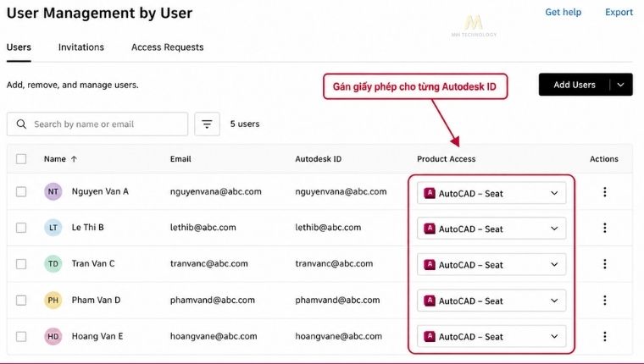Image resolution: width=644 pixels, height=364 pixels.
Task: Click AutoCAD logo in Tran Van C's row
Action: [x=430, y=265]
